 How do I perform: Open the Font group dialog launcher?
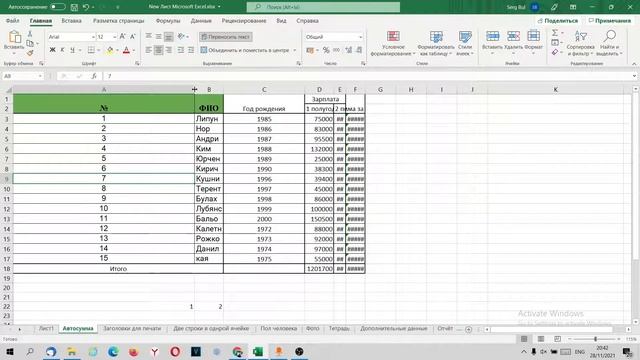coord(137,63)
